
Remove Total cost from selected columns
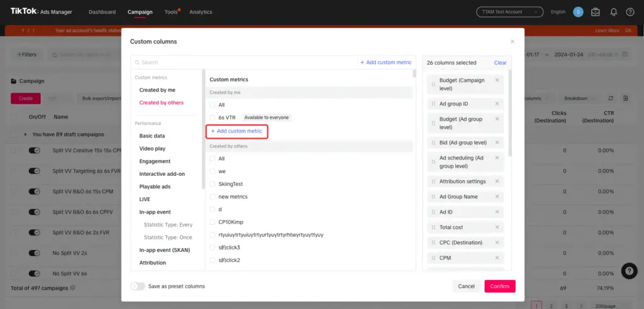pyautogui.click(x=497, y=227)
